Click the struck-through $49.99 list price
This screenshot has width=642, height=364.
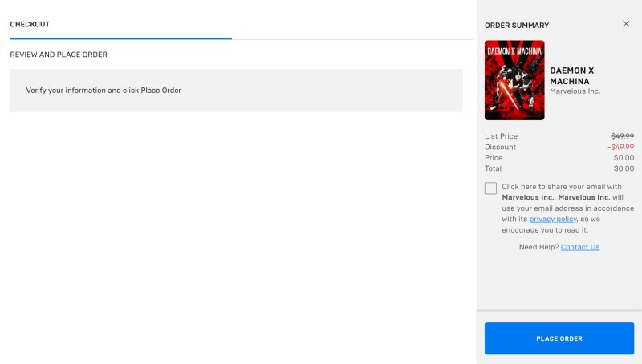623,136
